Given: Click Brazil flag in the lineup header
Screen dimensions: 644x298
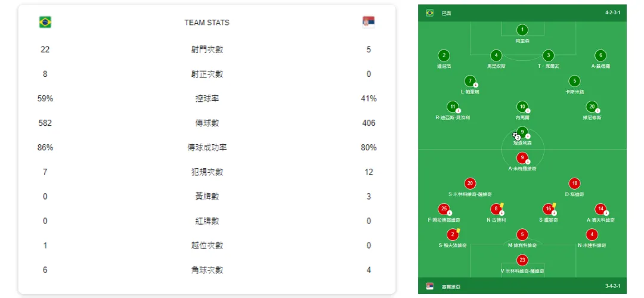Looking at the screenshot, I should click(429, 13).
